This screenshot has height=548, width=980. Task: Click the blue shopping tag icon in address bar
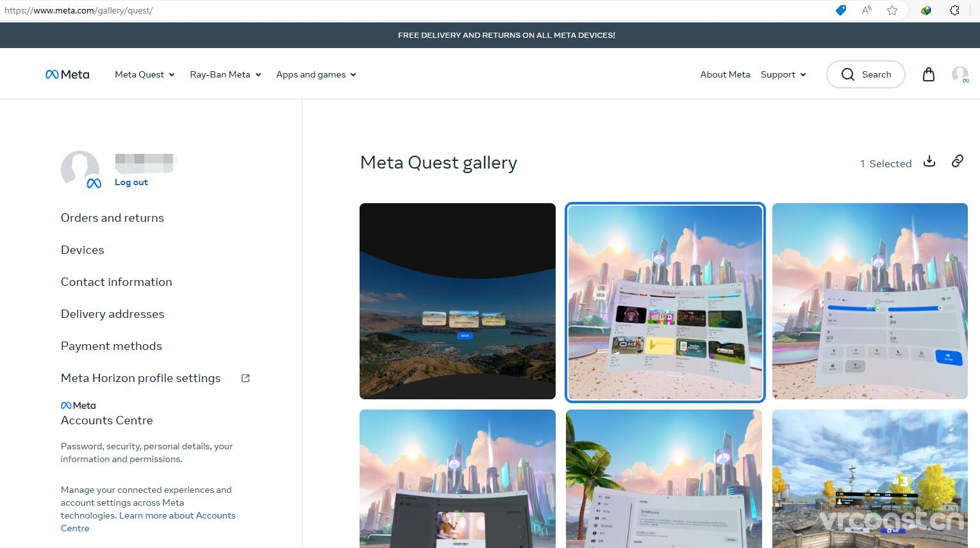(x=841, y=10)
